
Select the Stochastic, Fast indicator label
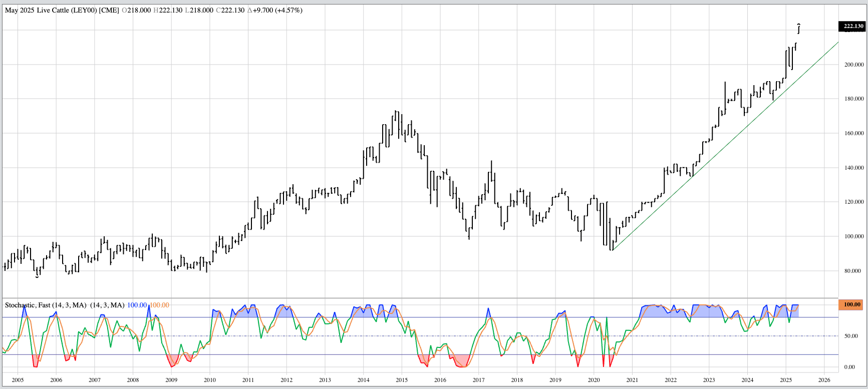click(x=46, y=305)
